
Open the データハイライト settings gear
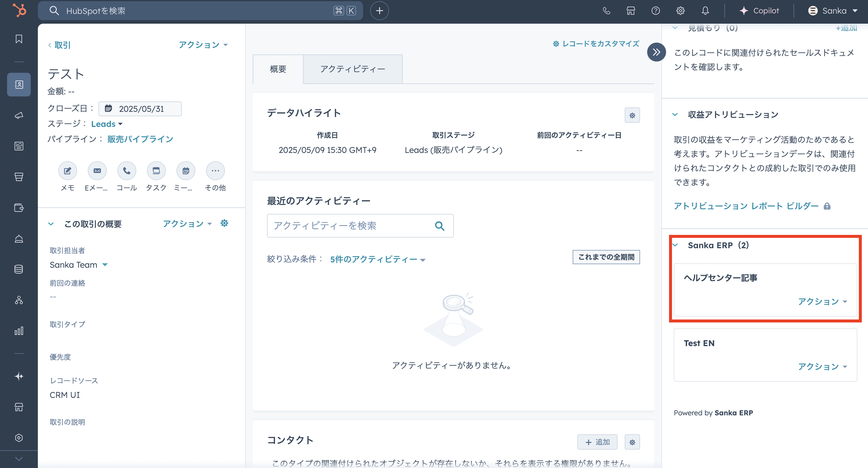click(632, 115)
